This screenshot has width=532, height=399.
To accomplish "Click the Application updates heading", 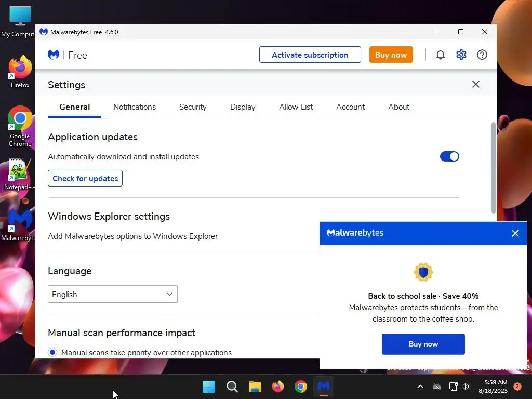I will click(x=92, y=137).
